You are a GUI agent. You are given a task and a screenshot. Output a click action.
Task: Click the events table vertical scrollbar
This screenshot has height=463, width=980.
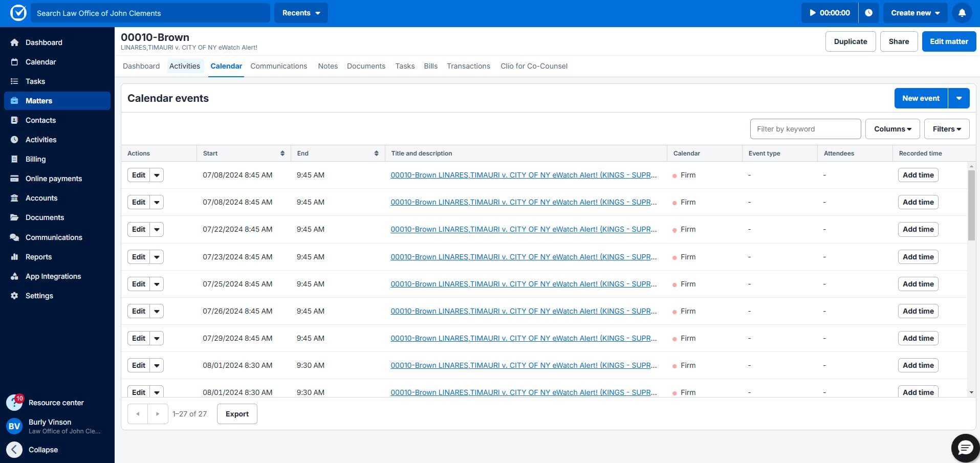pos(971,205)
